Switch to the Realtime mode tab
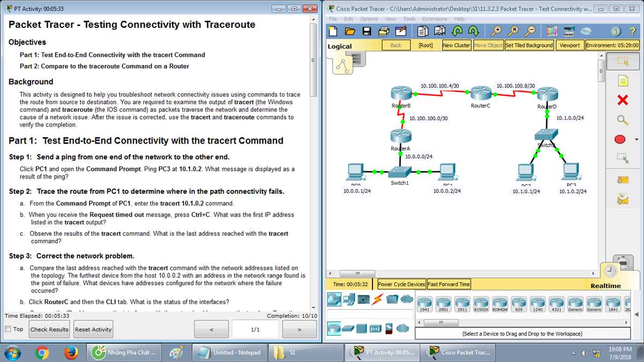 click(x=605, y=286)
